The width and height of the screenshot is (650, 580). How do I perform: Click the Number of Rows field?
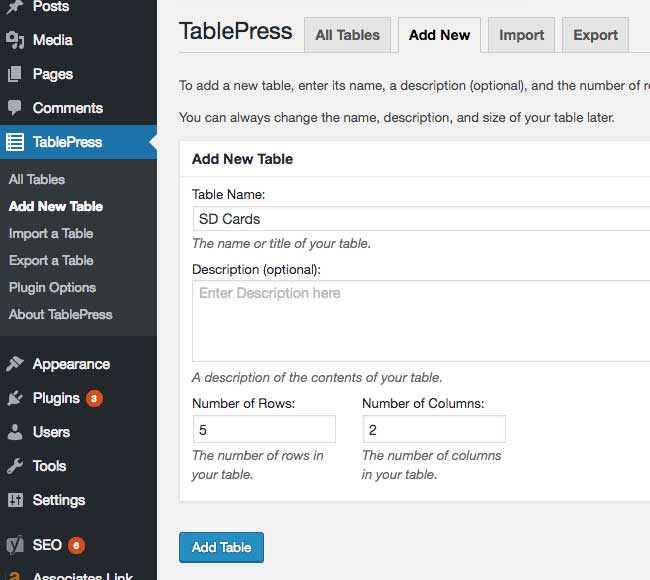coord(264,429)
